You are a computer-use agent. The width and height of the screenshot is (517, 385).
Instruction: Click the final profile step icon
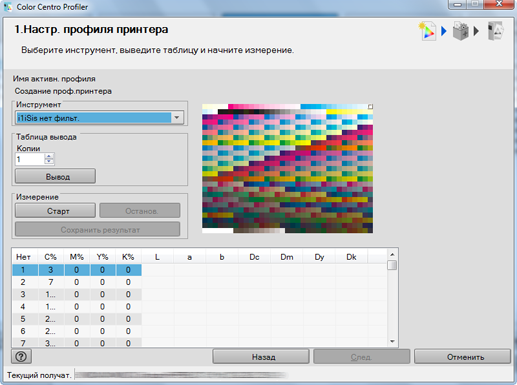[x=495, y=31]
